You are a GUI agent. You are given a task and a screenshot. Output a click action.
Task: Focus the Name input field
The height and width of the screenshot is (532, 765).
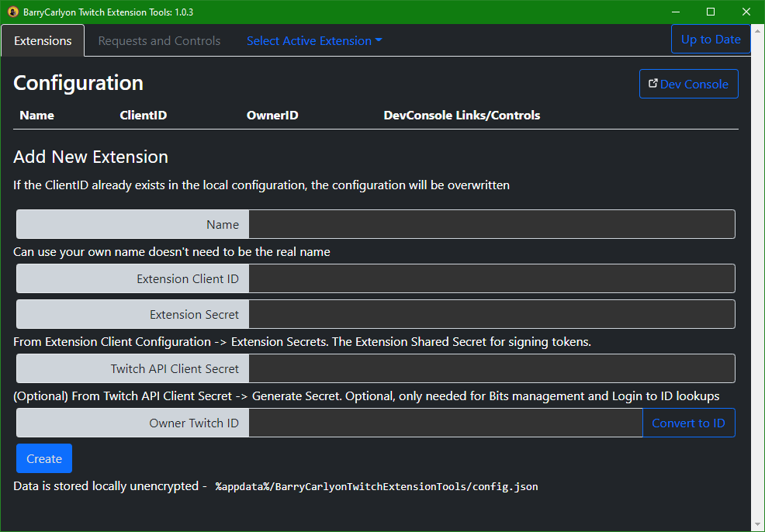pyautogui.click(x=492, y=224)
